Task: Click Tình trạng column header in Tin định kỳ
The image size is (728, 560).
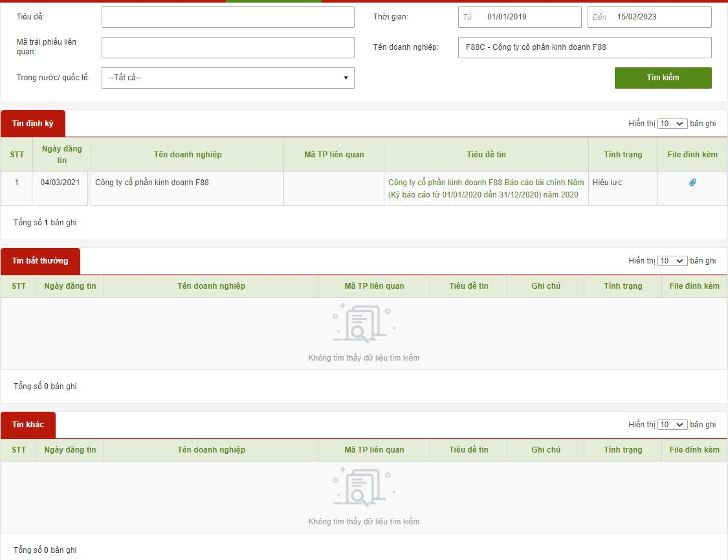Action: pyautogui.click(x=623, y=155)
